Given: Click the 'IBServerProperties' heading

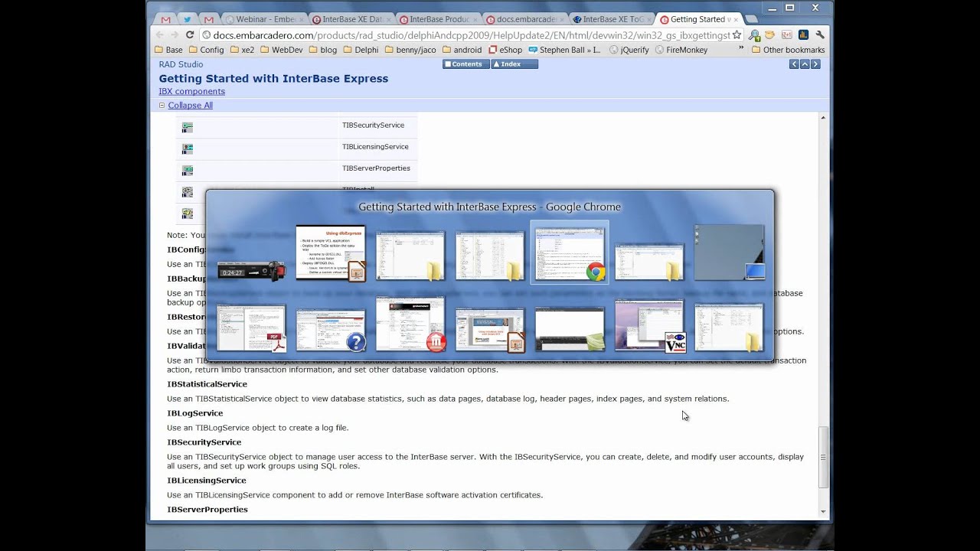Looking at the screenshot, I should click(x=207, y=510).
